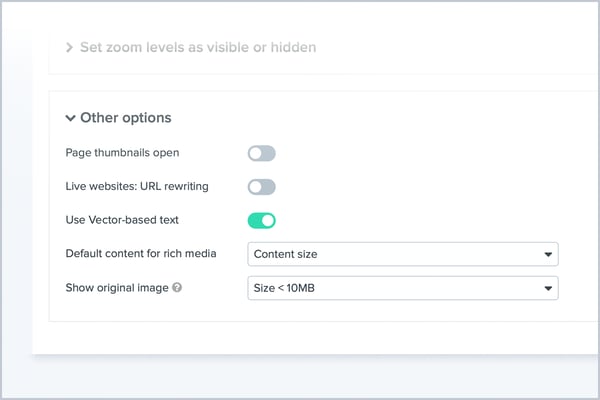The image size is (600, 400).
Task: Click the caret arrow in Size < 10MB field
Action: click(548, 289)
